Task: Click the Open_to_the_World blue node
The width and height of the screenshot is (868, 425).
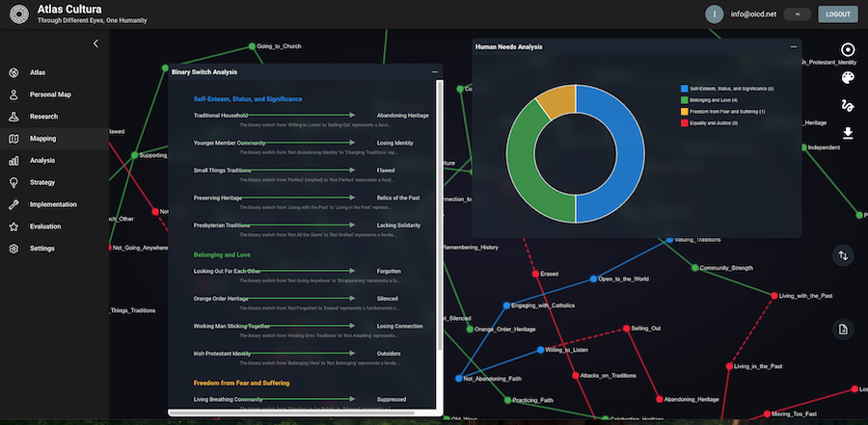Action: point(593,279)
